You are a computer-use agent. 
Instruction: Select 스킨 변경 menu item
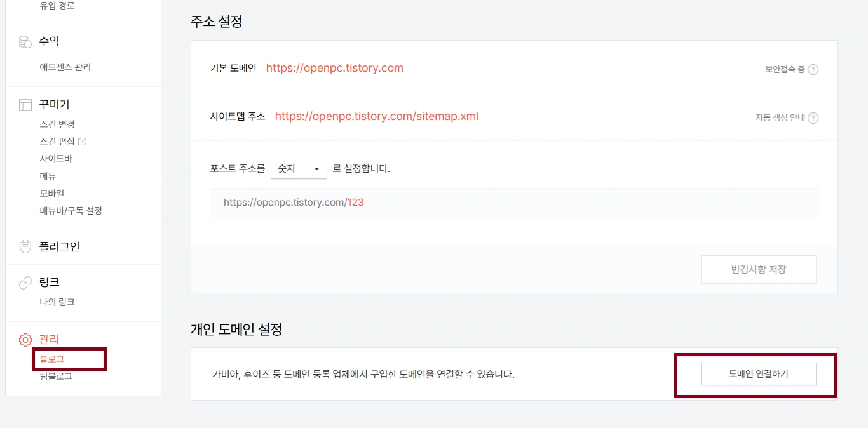pyautogui.click(x=57, y=124)
